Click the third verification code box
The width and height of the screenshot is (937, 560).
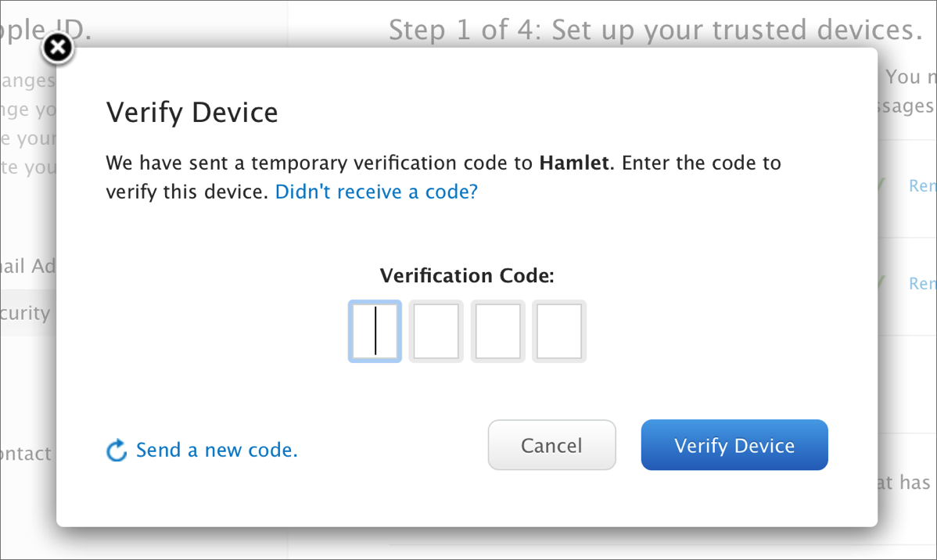tap(497, 332)
